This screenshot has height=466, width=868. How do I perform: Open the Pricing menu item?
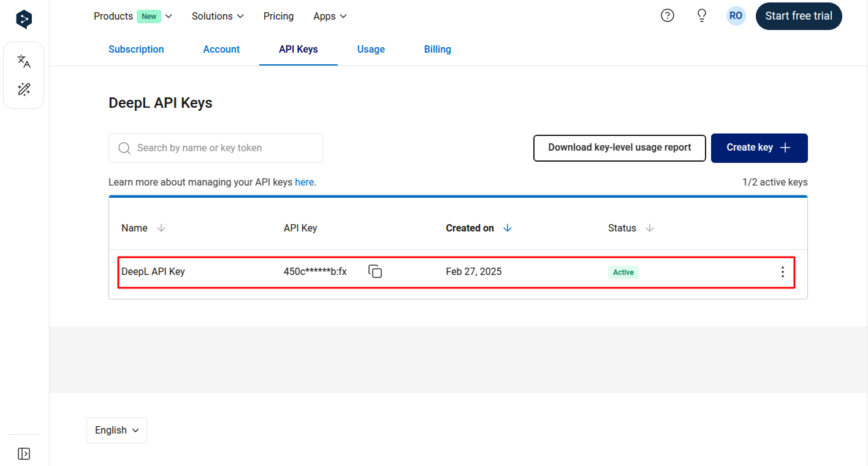click(x=278, y=16)
